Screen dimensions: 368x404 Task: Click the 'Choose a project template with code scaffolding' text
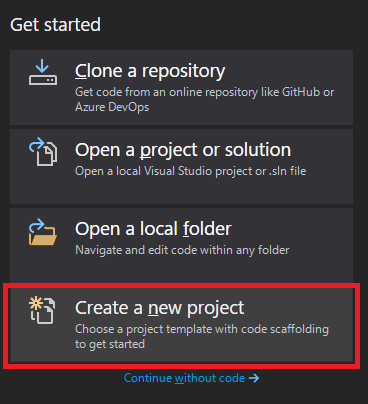(x=202, y=329)
